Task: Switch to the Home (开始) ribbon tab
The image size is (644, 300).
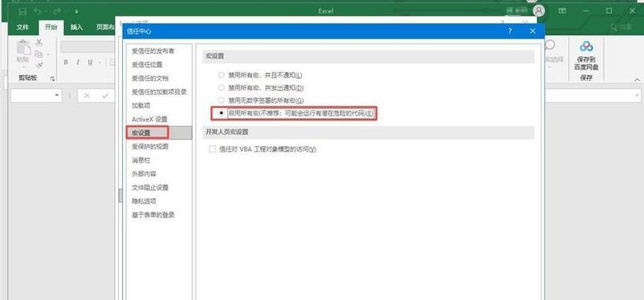Action: [x=51, y=27]
